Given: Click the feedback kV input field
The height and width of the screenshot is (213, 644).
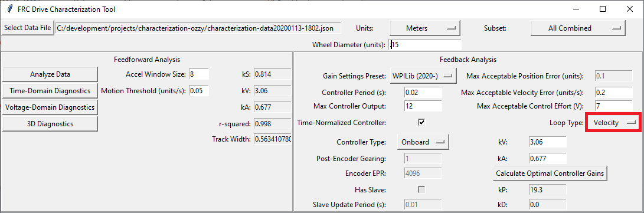Looking at the screenshot, I should pos(548,142).
